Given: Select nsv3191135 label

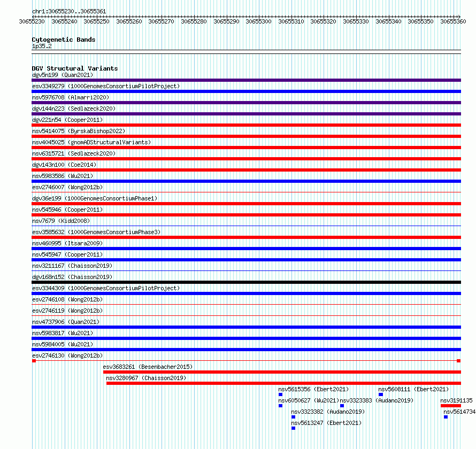Looking at the screenshot, I should pos(457,400).
